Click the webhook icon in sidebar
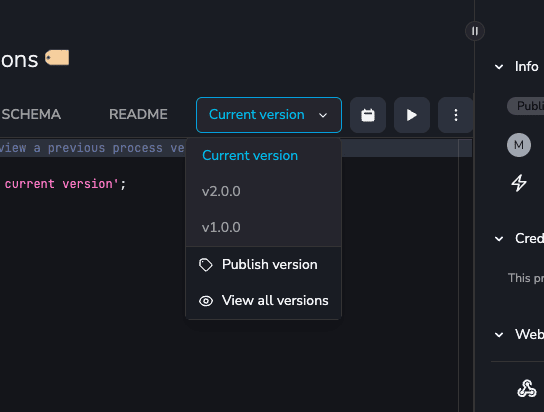The image size is (544, 412). [527, 388]
